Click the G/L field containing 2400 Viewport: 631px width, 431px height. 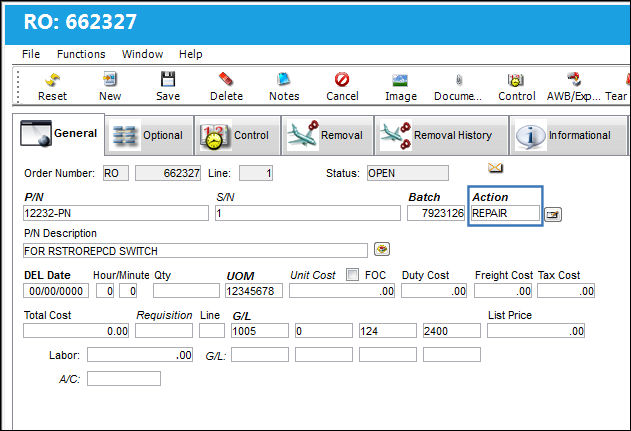tap(452, 331)
